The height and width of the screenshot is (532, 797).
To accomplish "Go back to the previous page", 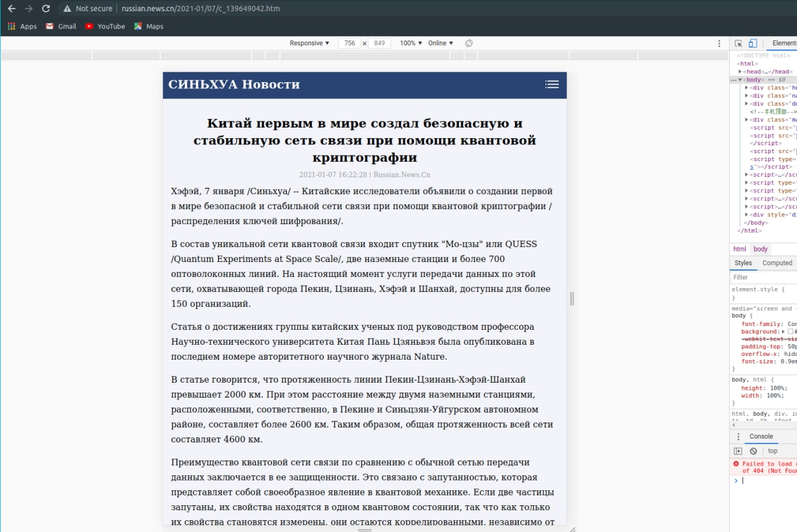I will click(11, 9).
